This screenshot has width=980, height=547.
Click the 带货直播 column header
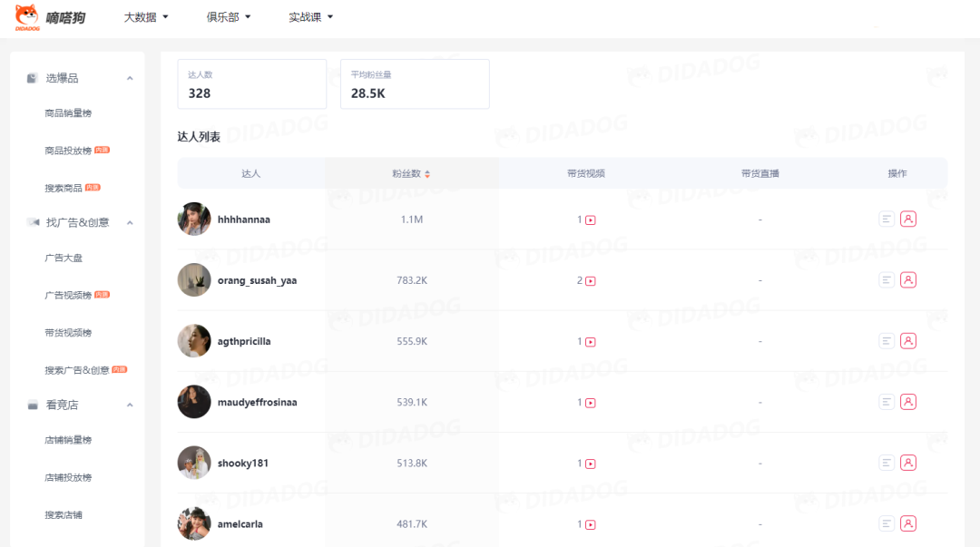coord(760,174)
